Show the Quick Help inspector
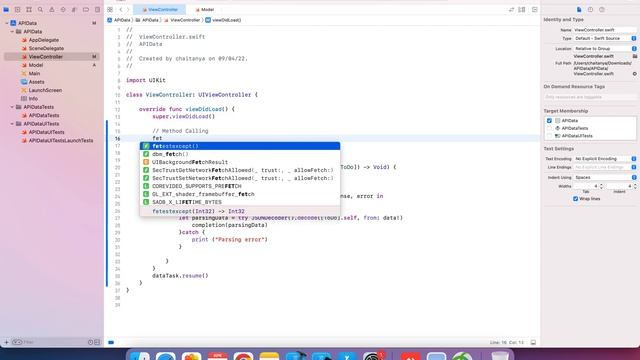This screenshot has width=640, height=360. [x=602, y=9]
